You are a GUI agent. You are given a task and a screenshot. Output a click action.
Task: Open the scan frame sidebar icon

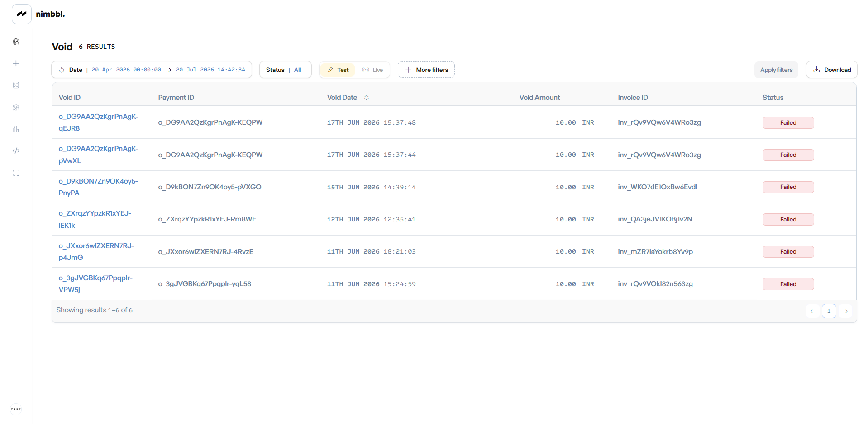pyautogui.click(x=16, y=173)
